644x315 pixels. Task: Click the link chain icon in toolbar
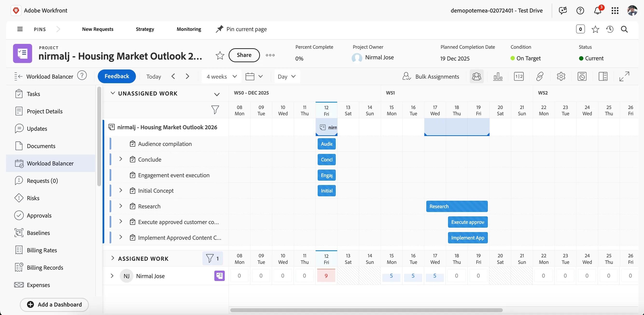pos(540,76)
